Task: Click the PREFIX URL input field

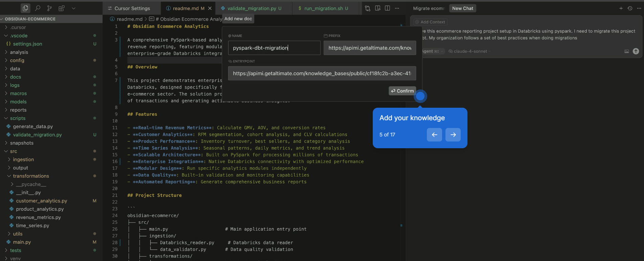Action: (370, 48)
